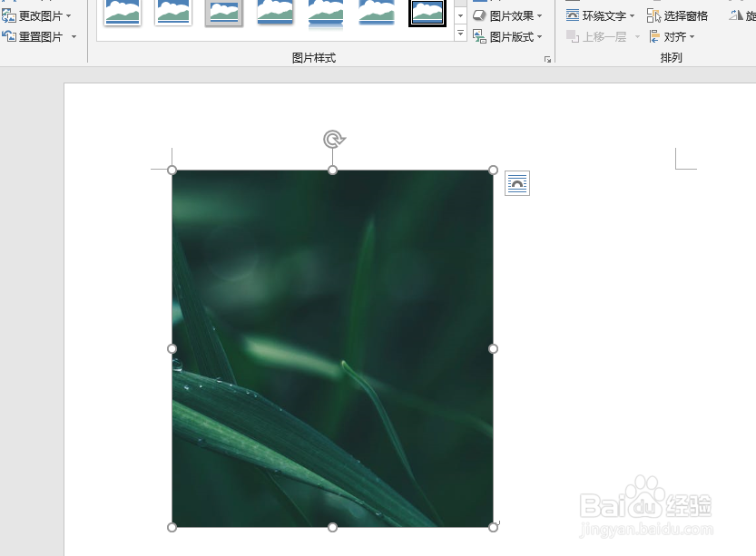The width and height of the screenshot is (756, 556).
Task: Apply the second picture style thumbnail
Action: click(173, 12)
